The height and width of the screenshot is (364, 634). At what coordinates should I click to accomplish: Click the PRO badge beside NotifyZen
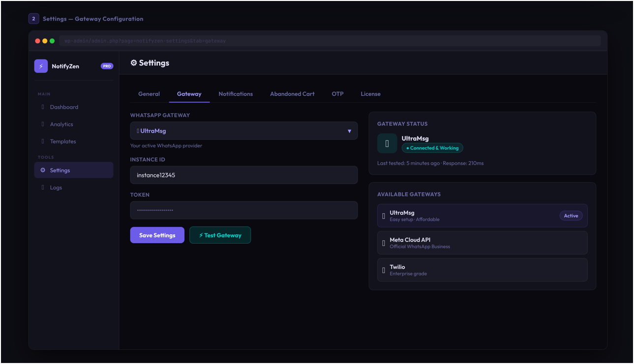(107, 66)
